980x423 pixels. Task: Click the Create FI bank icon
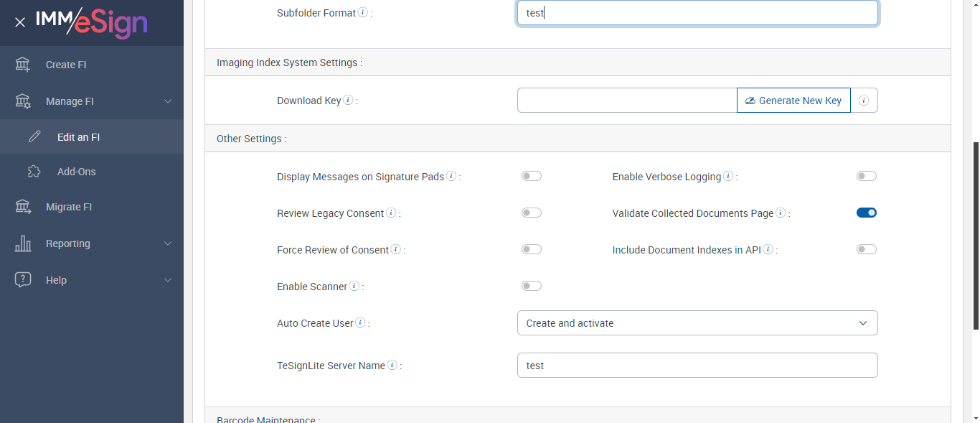[23, 65]
